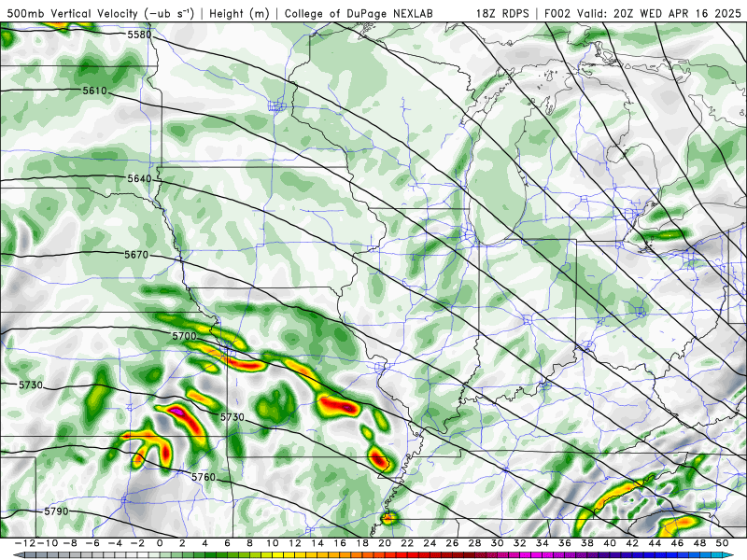Click the 6 value on the color scale

tap(227, 543)
